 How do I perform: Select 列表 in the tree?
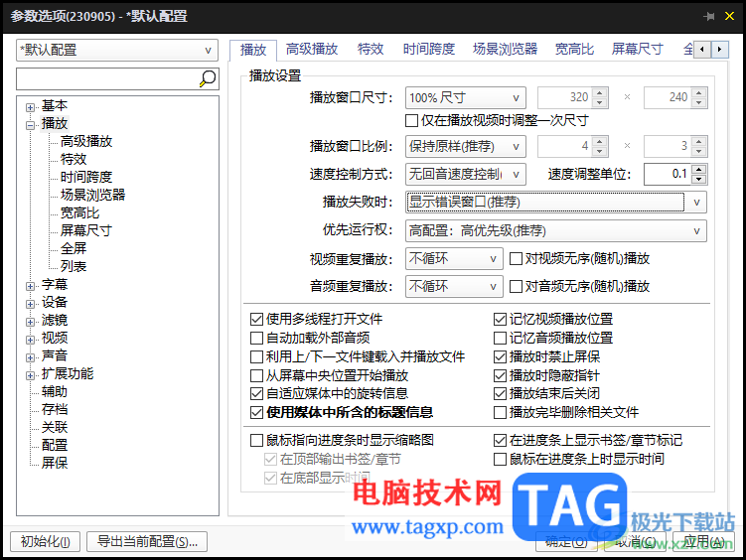click(74, 266)
